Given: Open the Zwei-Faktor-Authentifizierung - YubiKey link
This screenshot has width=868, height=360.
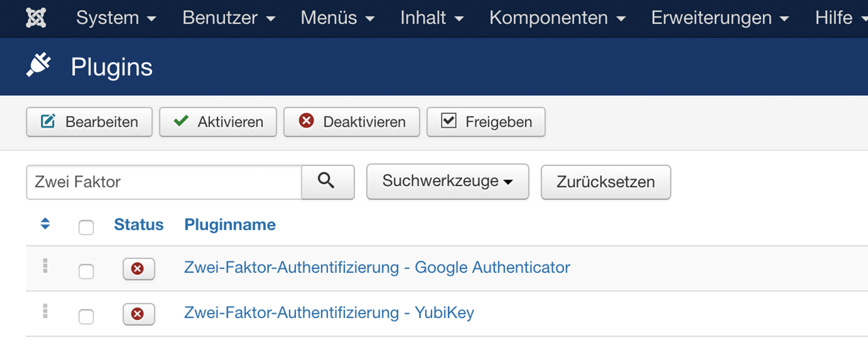Looking at the screenshot, I should [329, 313].
